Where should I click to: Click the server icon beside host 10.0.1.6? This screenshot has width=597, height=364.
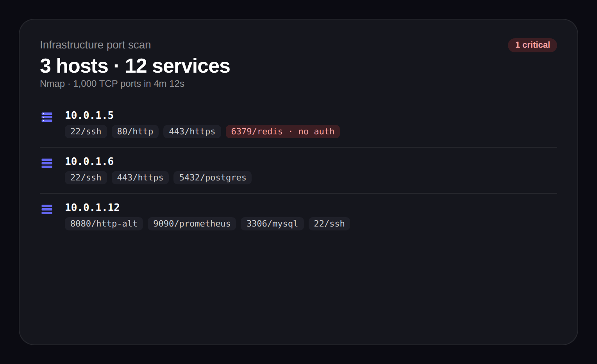[47, 163]
